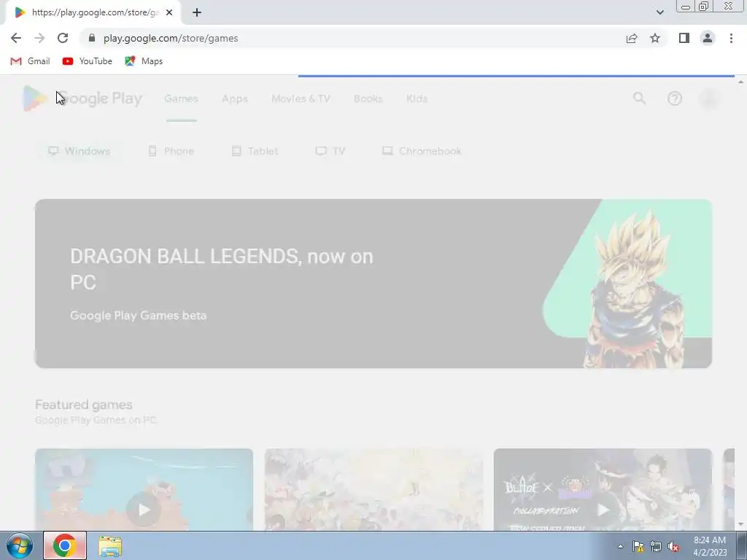Reload the Google Play page

tap(63, 38)
